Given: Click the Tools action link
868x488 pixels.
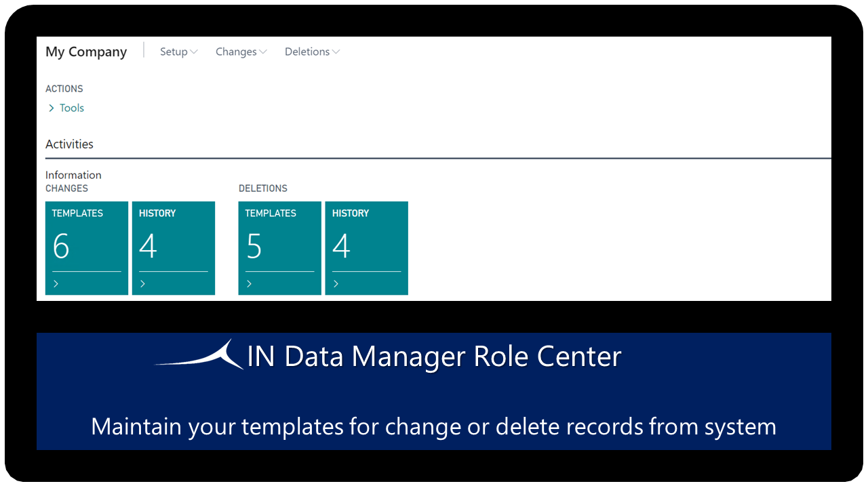Looking at the screenshot, I should pyautogui.click(x=72, y=108).
